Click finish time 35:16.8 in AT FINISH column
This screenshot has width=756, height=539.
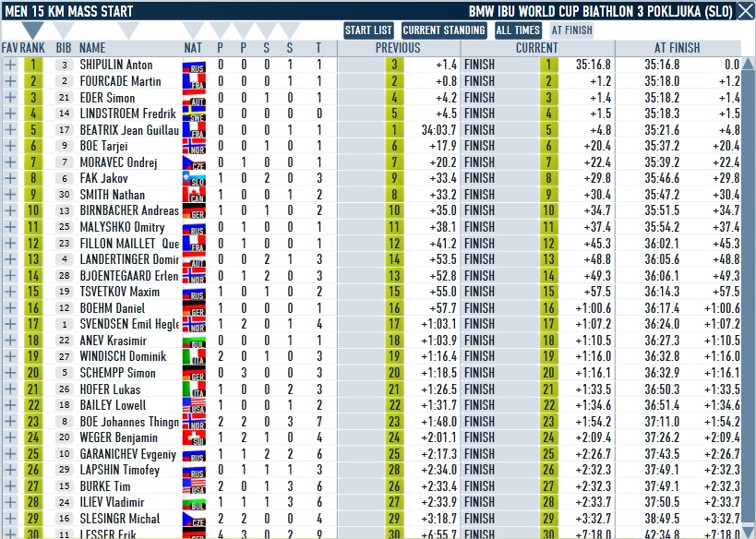tap(662, 65)
